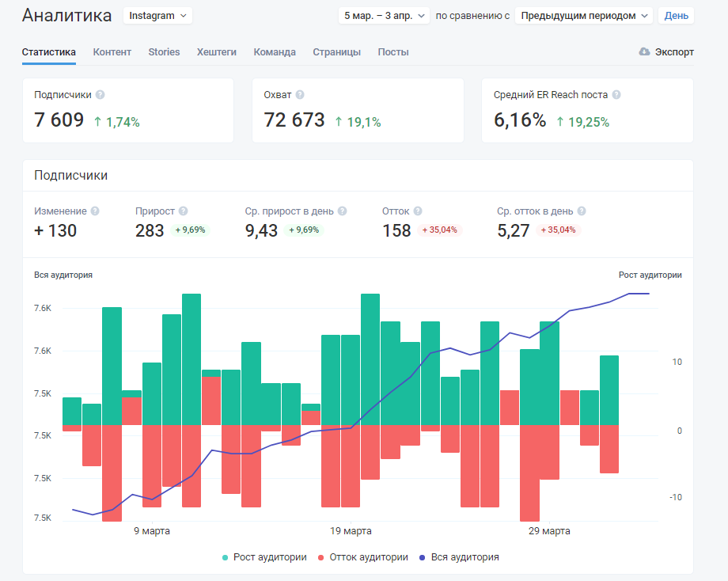Click help icon next to Охват

[x=300, y=95]
